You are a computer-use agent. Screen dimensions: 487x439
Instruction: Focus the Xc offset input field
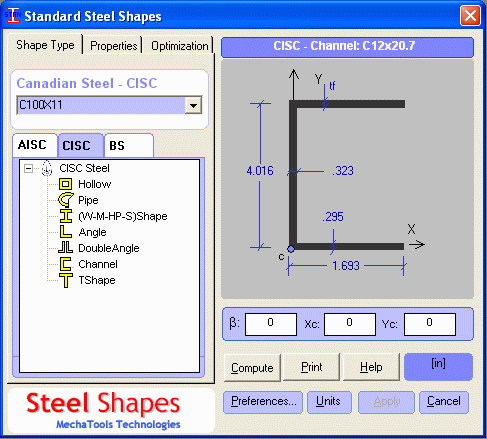pos(350,324)
